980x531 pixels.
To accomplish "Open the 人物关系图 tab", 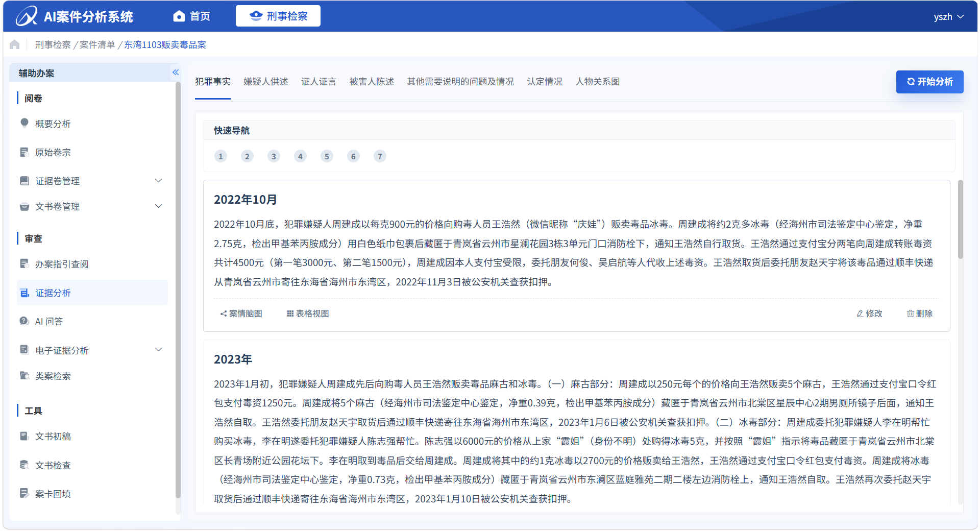I will coord(598,82).
